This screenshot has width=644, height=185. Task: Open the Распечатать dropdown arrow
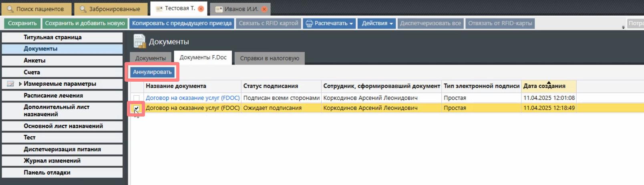[351, 24]
